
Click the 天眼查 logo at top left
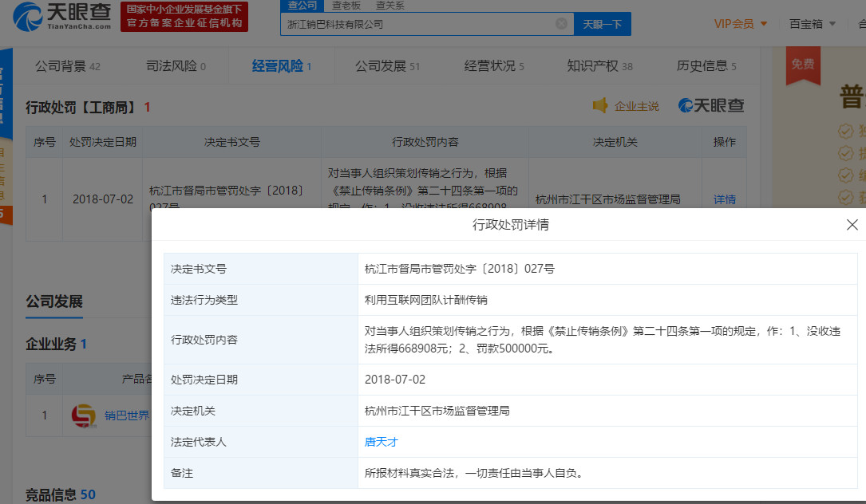point(61,17)
